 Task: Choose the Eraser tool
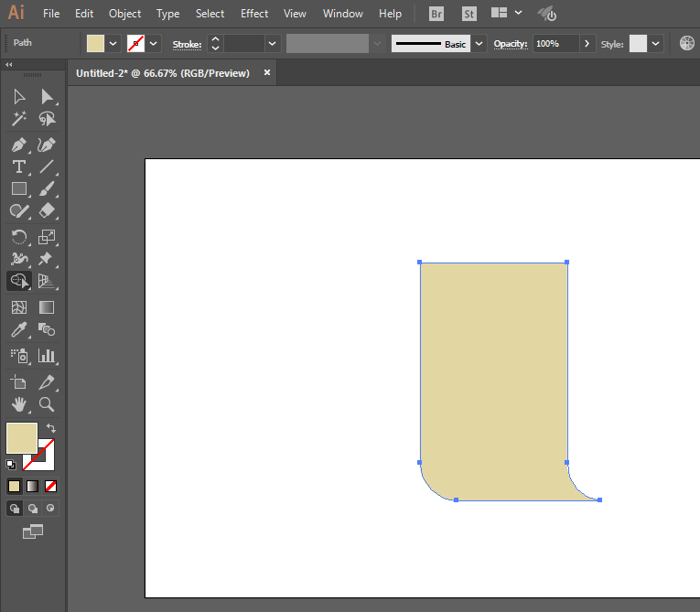point(47,210)
